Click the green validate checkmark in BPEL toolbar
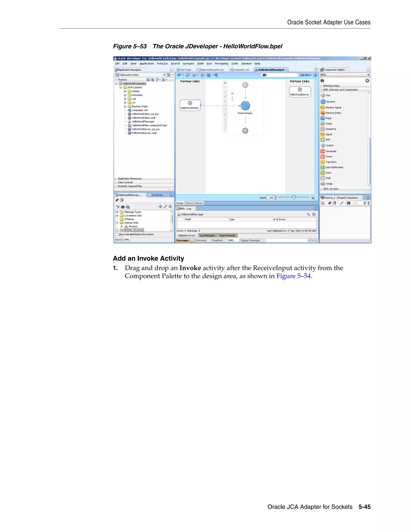This screenshot has width=411, height=532. [179, 75]
